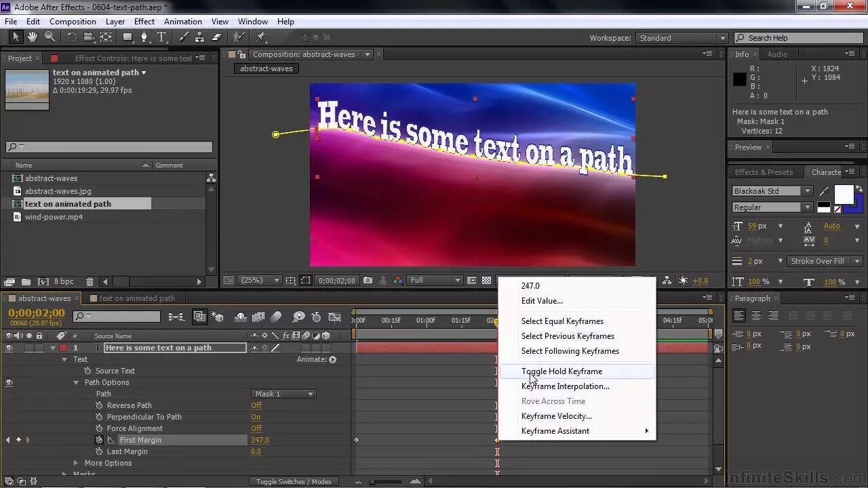Image resolution: width=868 pixels, height=488 pixels.
Task: Select the Eraser tool
Action: pyautogui.click(x=217, y=37)
